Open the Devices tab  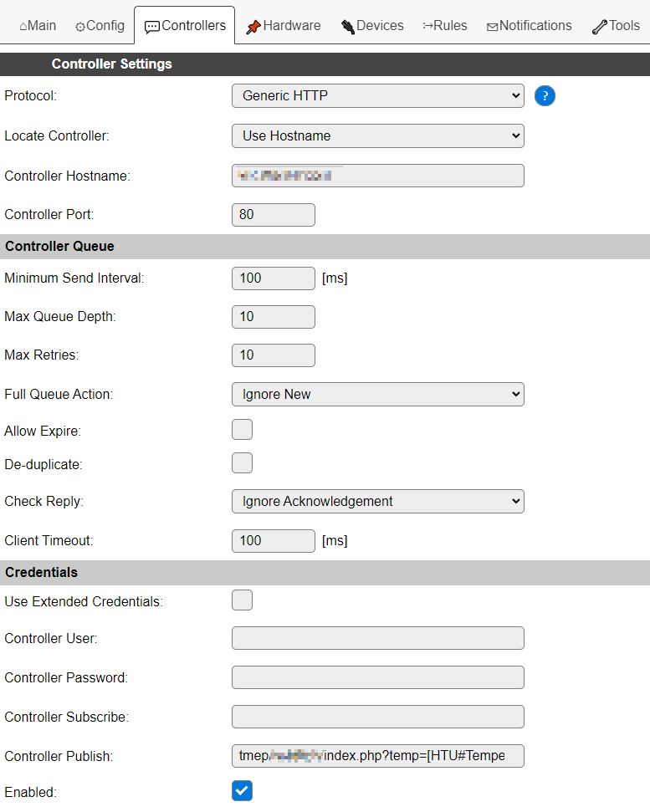click(x=371, y=26)
